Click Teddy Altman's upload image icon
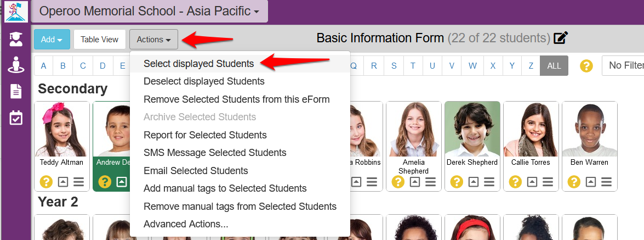The image size is (644, 240). (63, 182)
